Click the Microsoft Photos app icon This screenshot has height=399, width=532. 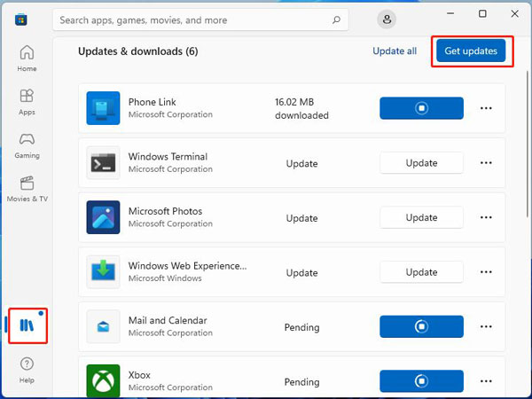[x=103, y=217]
